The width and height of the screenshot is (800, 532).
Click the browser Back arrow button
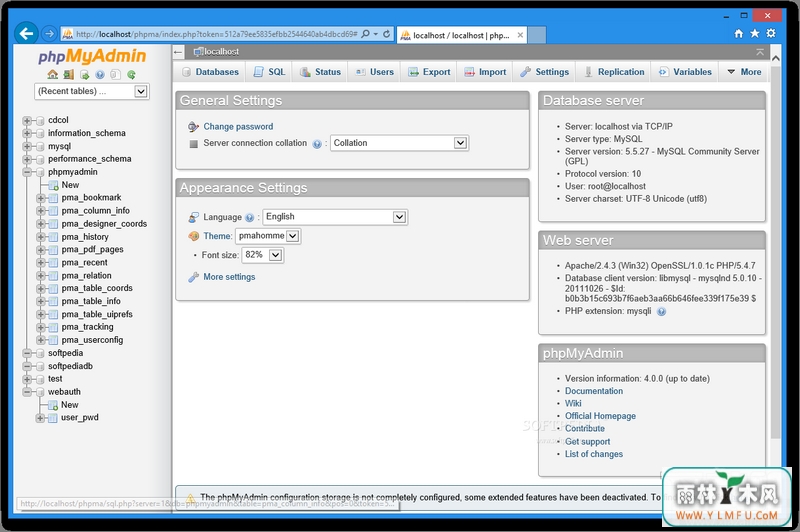[x=26, y=34]
